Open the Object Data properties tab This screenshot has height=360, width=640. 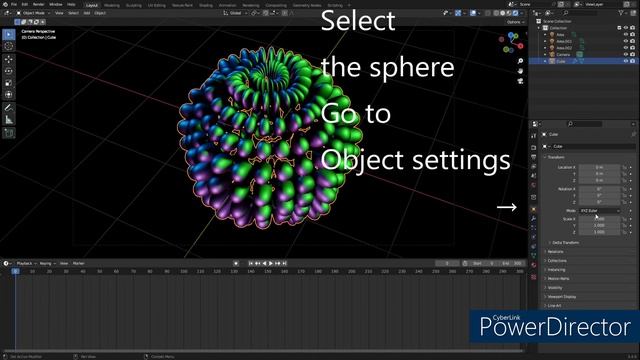point(533,256)
